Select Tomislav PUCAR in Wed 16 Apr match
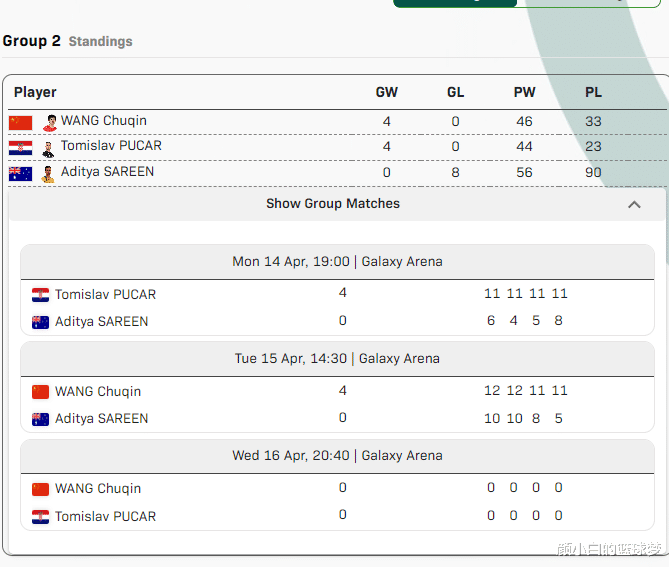The image size is (669, 567). tap(105, 517)
